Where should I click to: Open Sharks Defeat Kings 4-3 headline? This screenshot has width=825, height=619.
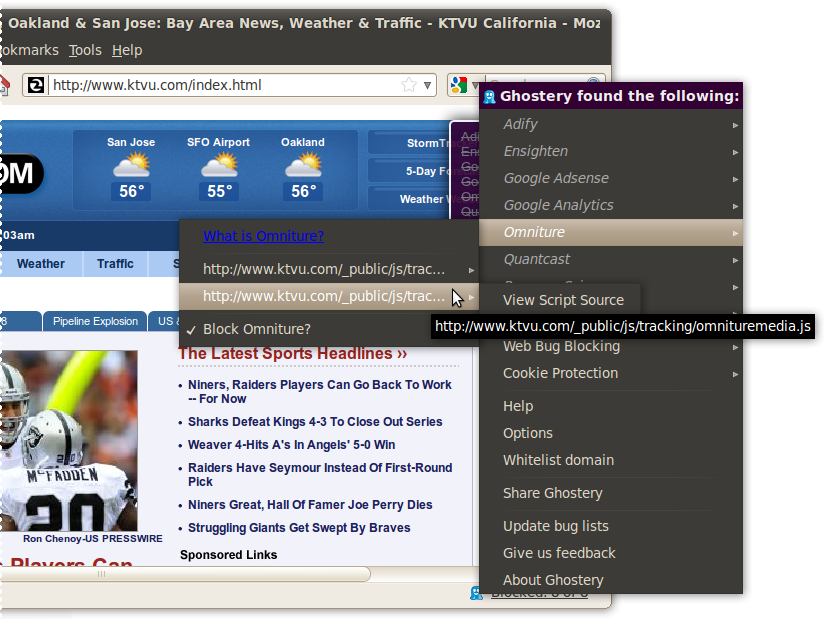tap(315, 422)
